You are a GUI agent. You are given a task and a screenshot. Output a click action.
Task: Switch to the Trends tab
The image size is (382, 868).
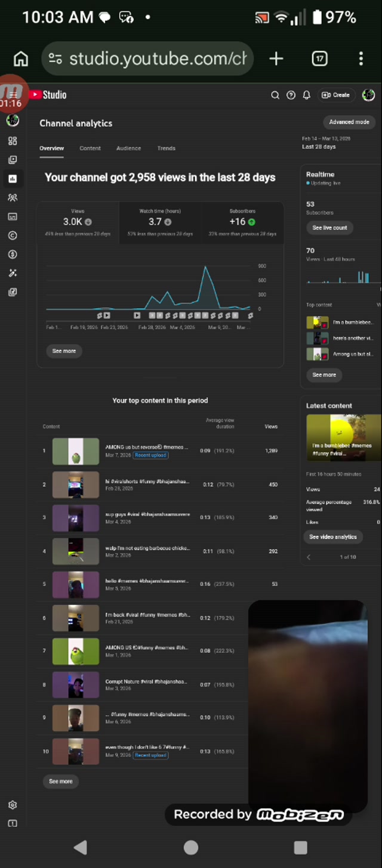pos(166,148)
